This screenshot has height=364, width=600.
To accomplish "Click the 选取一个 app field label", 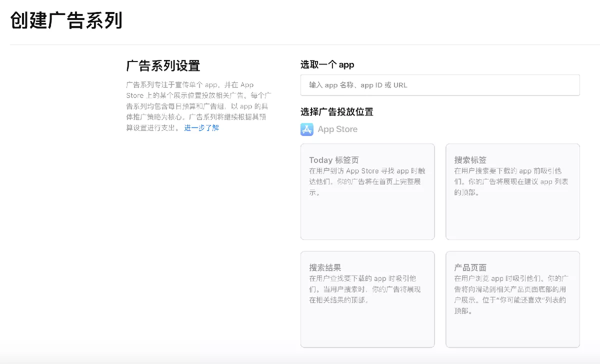I will coord(327,64).
